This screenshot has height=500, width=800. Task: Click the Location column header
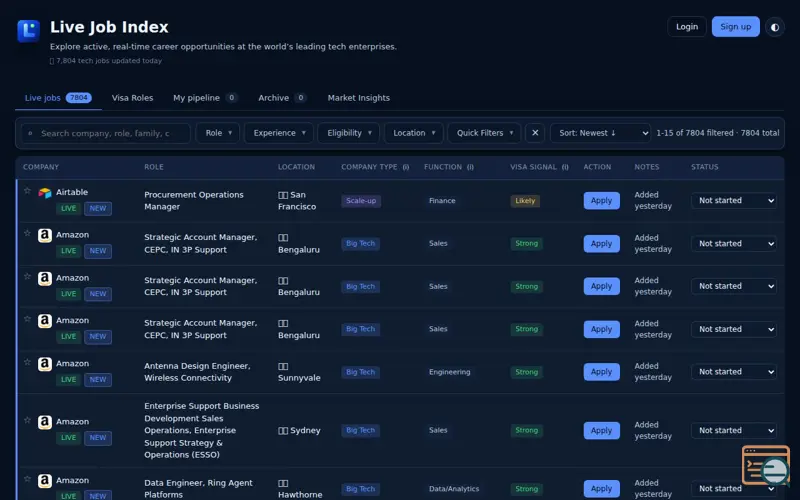click(296, 167)
